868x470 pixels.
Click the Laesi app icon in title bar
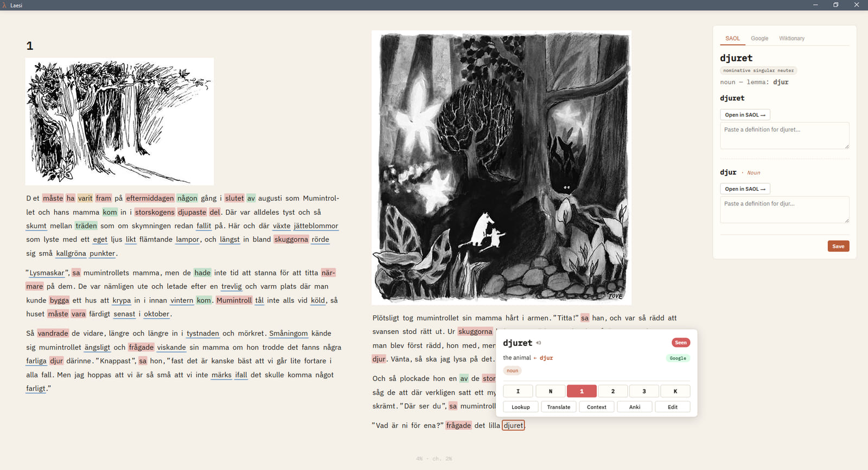coord(4,5)
